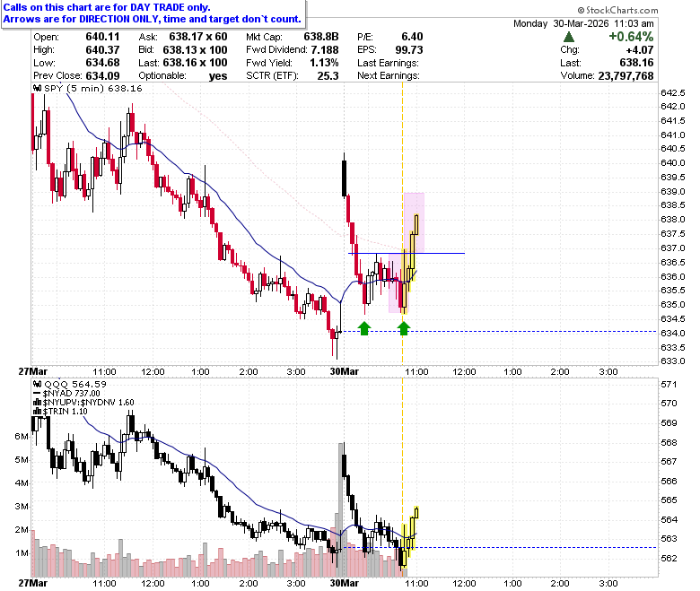This screenshot has width=700, height=591.
Task: Click the dark green triangle beside +0.64%
Action: click(x=569, y=37)
